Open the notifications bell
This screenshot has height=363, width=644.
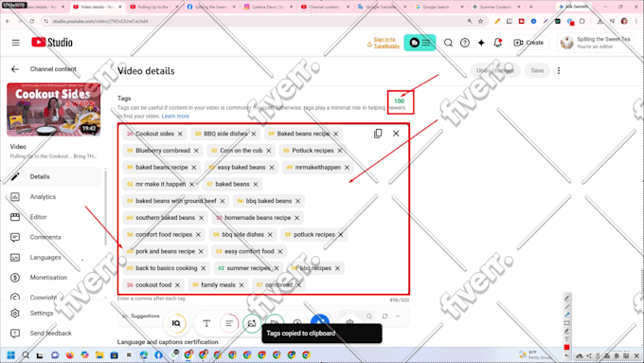[x=497, y=43]
